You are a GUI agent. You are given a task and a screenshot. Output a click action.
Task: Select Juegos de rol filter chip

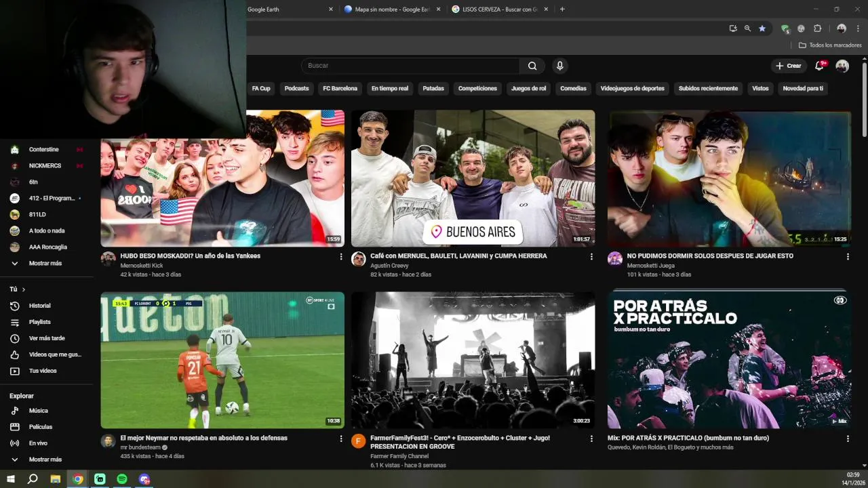tap(528, 89)
